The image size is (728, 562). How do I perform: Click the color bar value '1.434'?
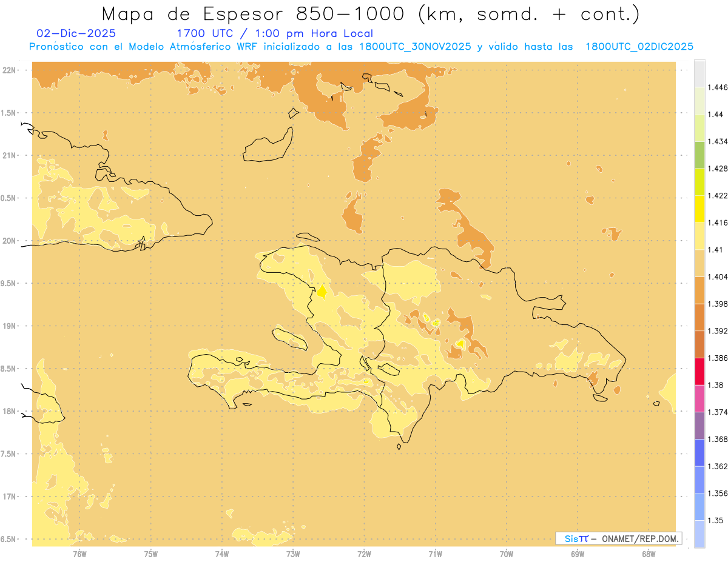pos(718,141)
